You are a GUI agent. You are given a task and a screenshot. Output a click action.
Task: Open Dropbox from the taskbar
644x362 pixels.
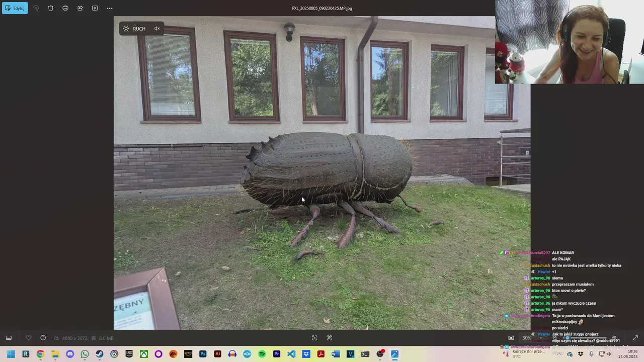pyautogui.click(x=306, y=354)
